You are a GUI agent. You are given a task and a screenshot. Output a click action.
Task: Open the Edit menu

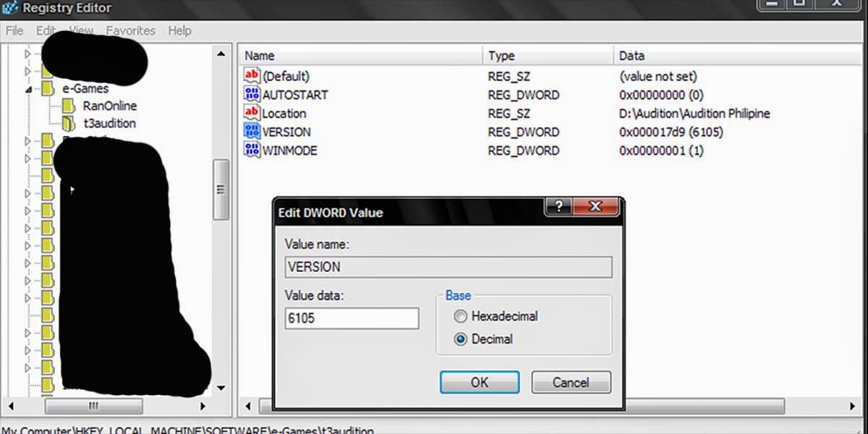[x=46, y=30]
